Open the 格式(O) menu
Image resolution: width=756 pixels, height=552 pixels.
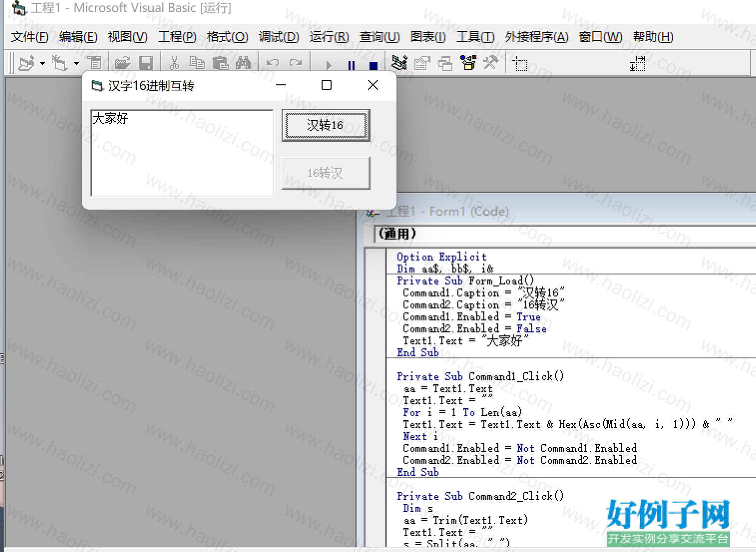[227, 37]
